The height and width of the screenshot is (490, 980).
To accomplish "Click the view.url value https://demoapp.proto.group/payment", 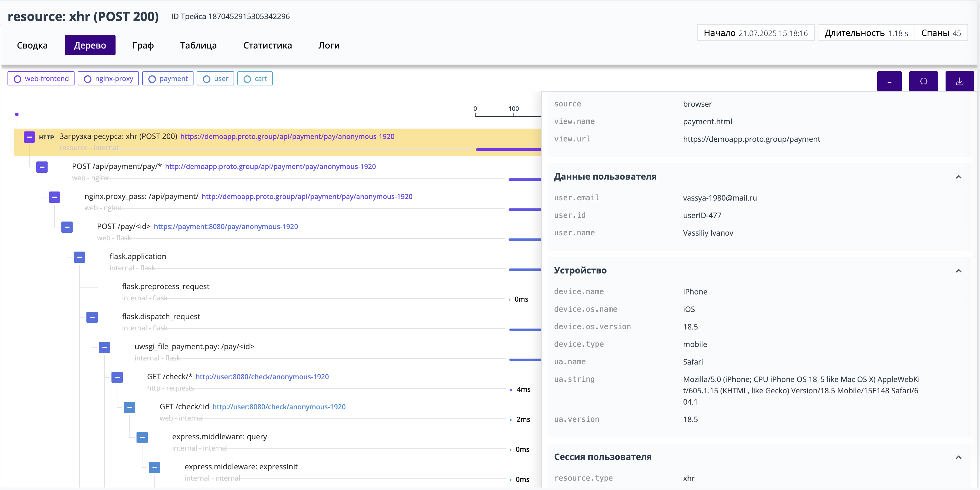I will coord(751,139).
